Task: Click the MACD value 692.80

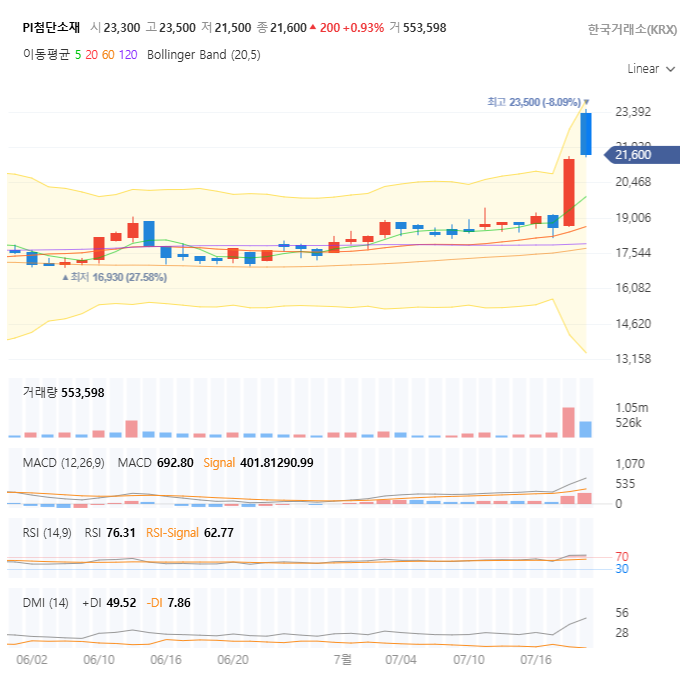Action: click(175, 463)
